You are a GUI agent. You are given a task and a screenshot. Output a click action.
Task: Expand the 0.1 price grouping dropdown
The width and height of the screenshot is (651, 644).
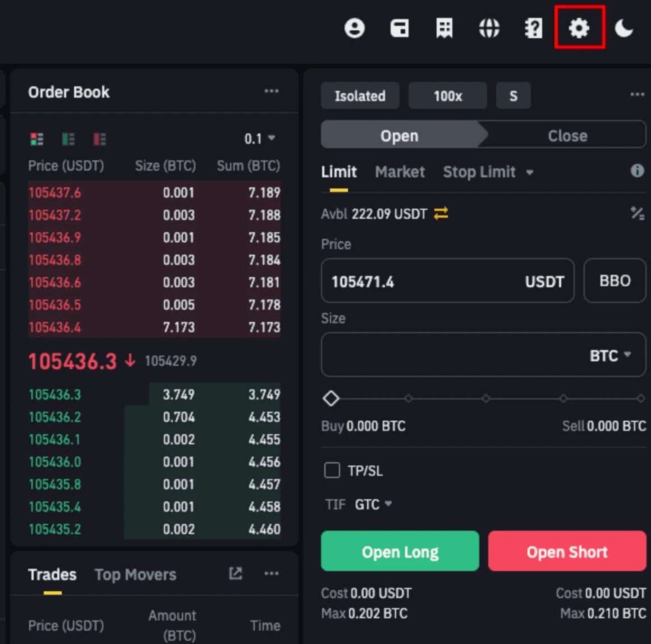[259, 138]
